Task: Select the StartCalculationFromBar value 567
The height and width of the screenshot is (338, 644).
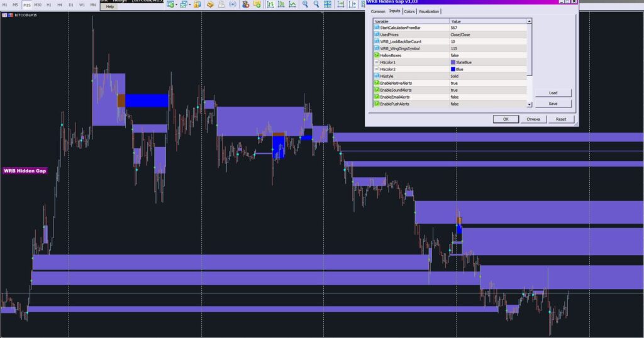Action: (x=454, y=28)
